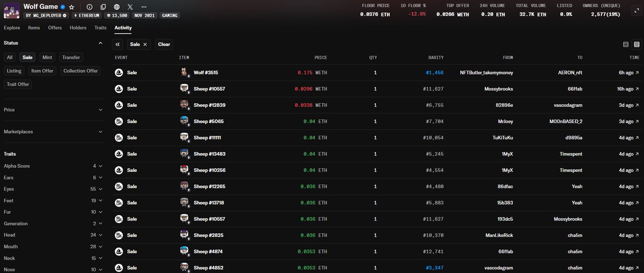644x273 pixels.
Task: Go to the Offers tab
Action: [55, 27]
